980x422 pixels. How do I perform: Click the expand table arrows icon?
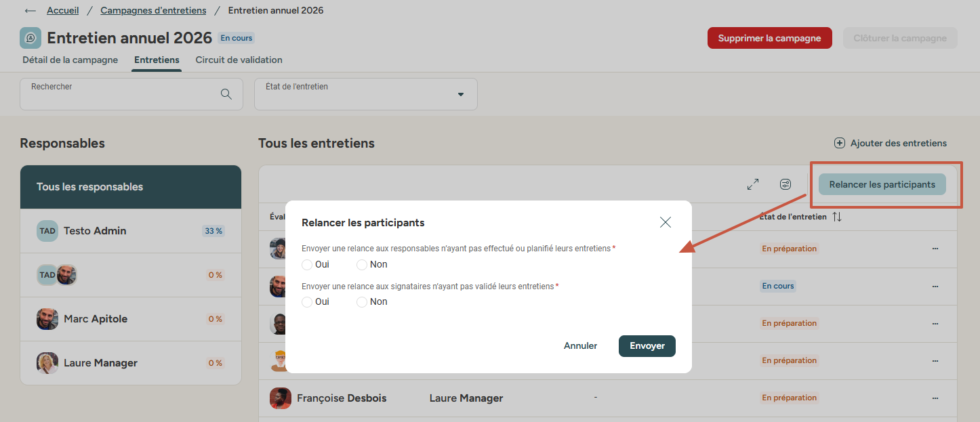pyautogui.click(x=753, y=184)
